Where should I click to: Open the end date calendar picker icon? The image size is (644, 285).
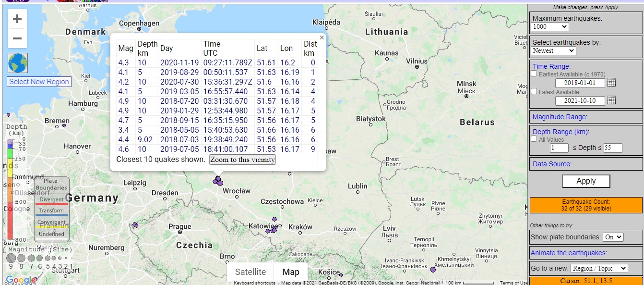coord(611,100)
